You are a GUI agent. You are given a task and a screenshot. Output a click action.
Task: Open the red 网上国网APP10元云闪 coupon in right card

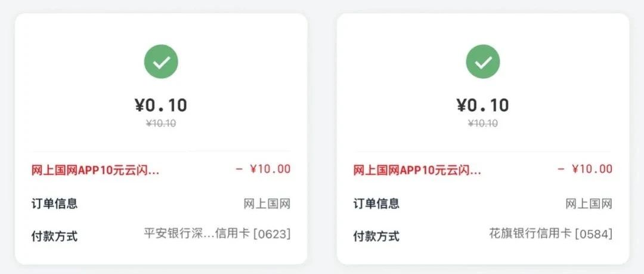pos(417,170)
